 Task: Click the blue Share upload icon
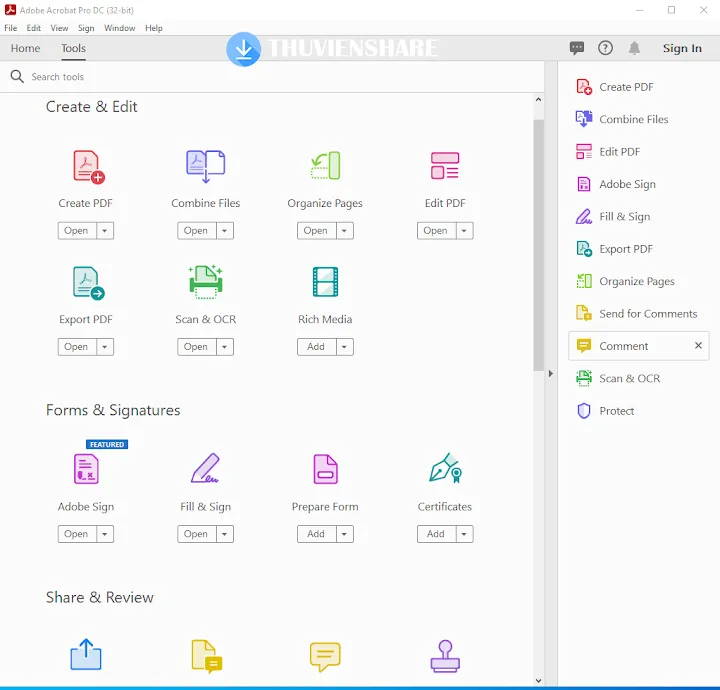[86, 654]
